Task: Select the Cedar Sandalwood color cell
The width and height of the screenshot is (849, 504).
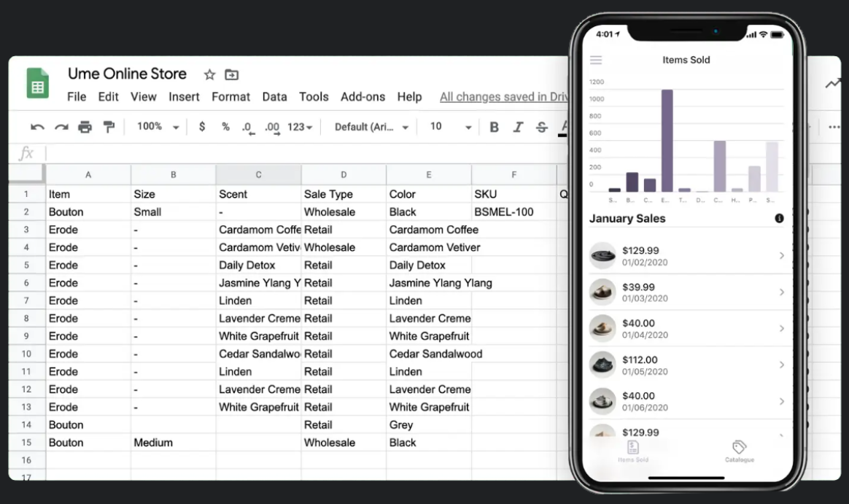Action: 435,354
